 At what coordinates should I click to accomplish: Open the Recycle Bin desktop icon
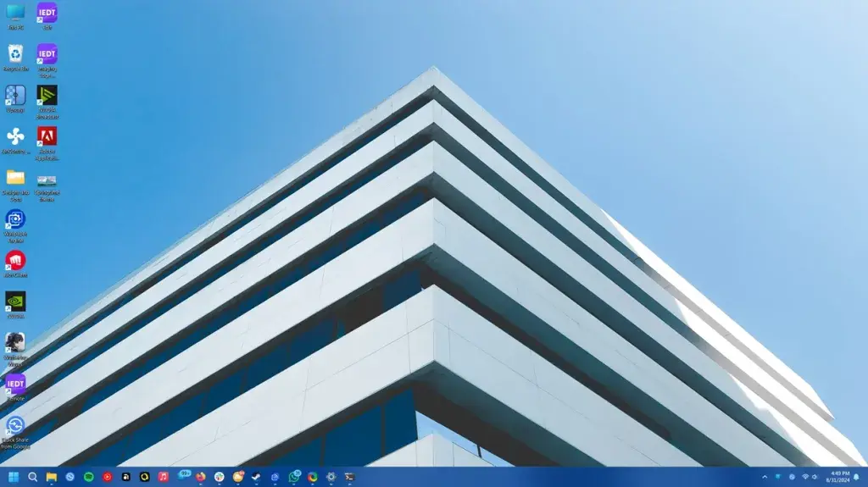15,54
